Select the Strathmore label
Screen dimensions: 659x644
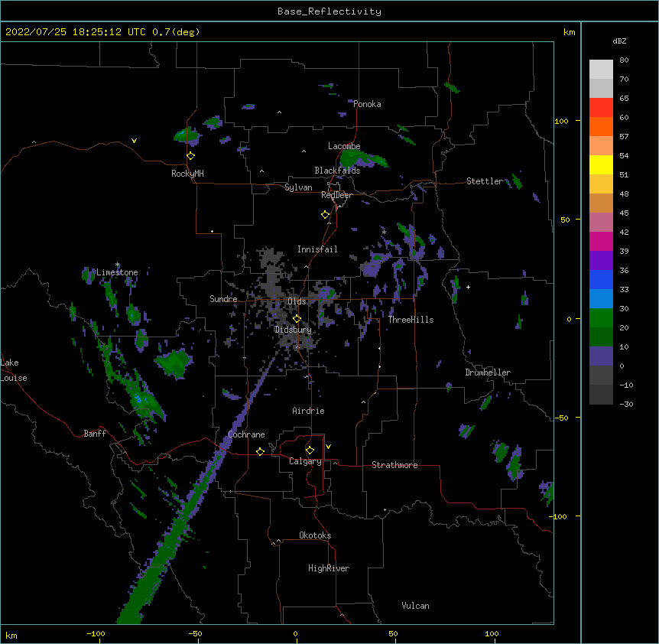click(x=394, y=465)
